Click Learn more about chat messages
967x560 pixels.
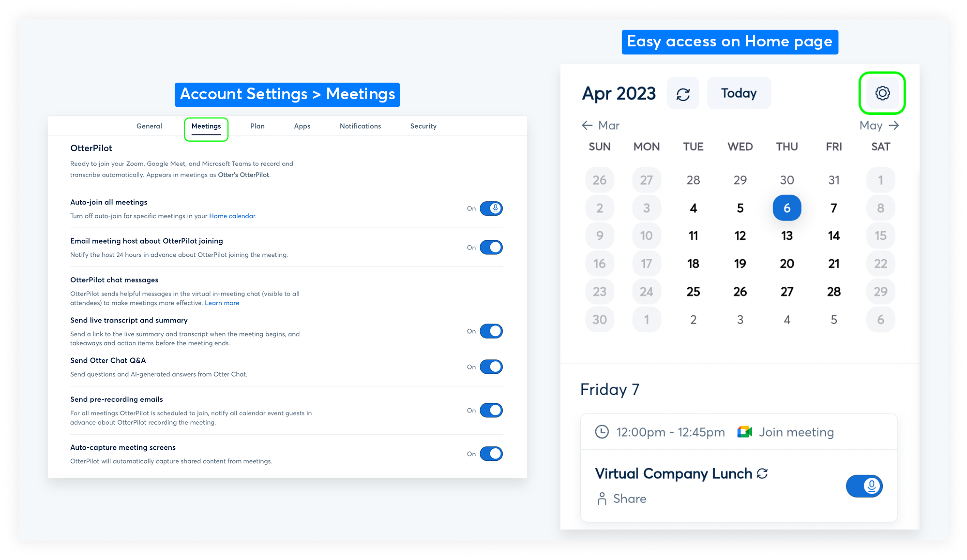coord(222,303)
